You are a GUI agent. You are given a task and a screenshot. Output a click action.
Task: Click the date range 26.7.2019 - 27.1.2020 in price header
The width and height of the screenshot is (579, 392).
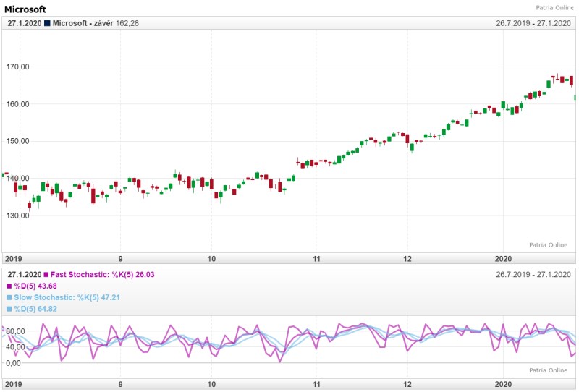pyautogui.click(x=533, y=23)
